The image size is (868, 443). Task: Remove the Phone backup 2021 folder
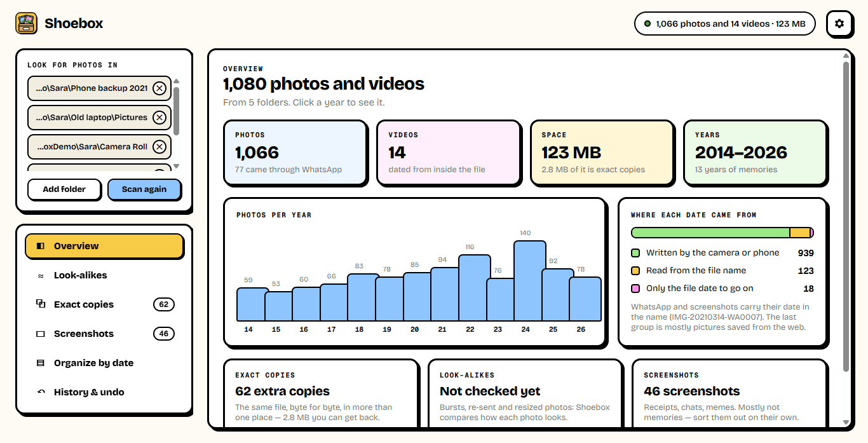[159, 88]
